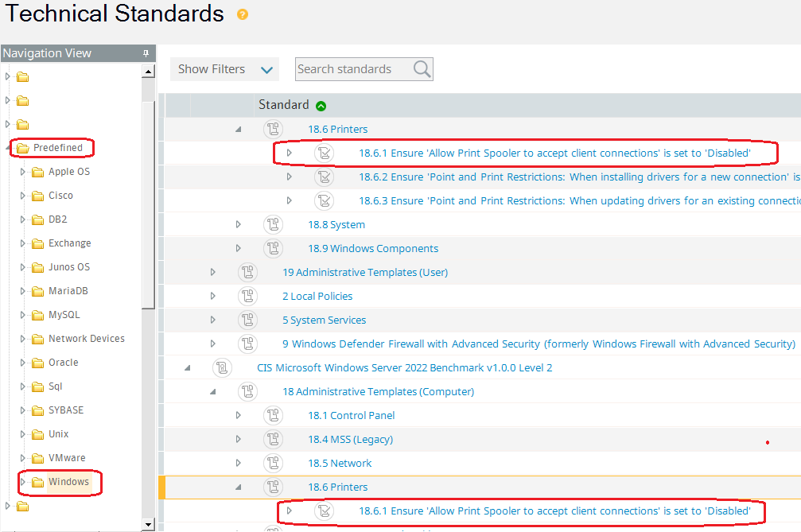This screenshot has height=532, width=801.
Task: Open 18.8 System link
Action: point(336,224)
